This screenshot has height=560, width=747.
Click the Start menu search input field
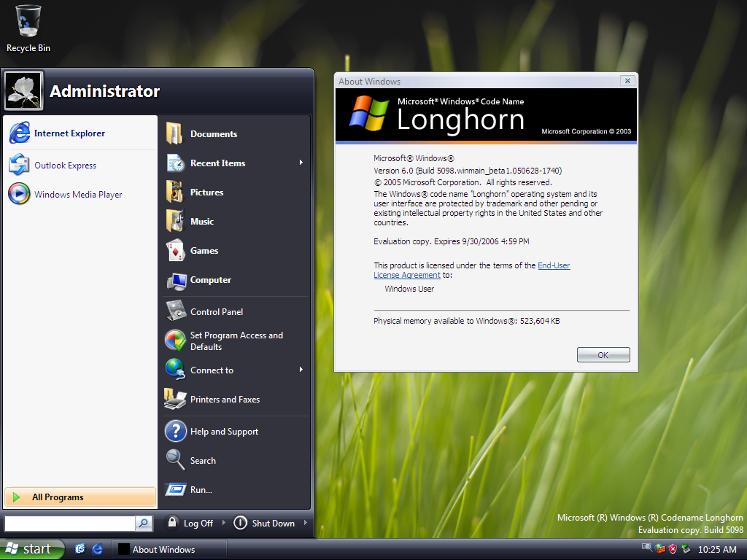coord(69,524)
